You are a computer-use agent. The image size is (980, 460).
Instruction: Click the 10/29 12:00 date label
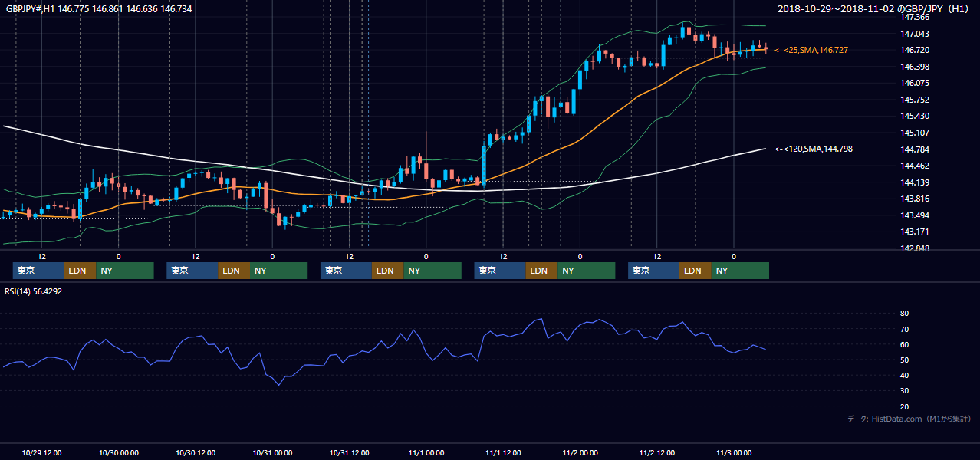pyautogui.click(x=42, y=453)
